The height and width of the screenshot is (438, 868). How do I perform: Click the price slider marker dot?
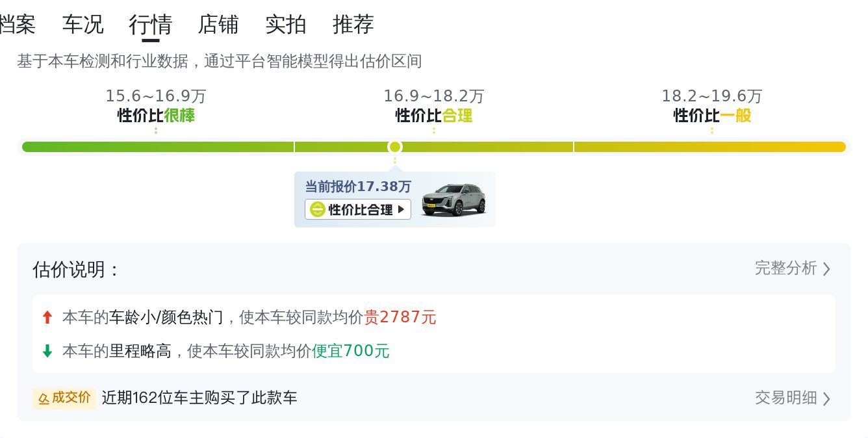394,147
